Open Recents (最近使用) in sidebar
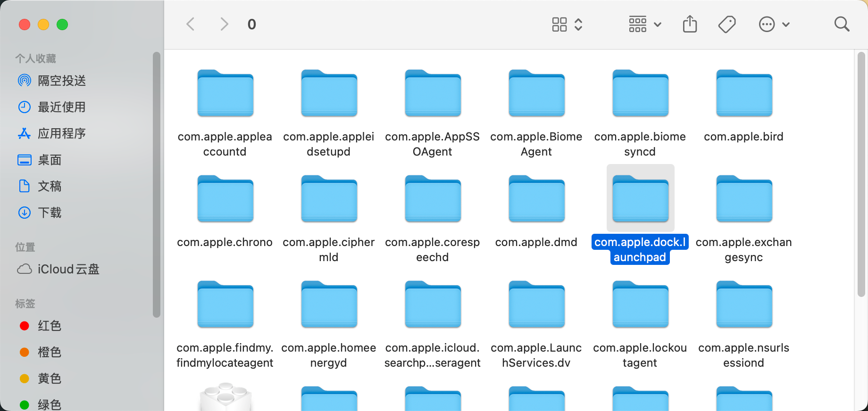Image resolution: width=868 pixels, height=411 pixels. pyautogui.click(x=61, y=107)
